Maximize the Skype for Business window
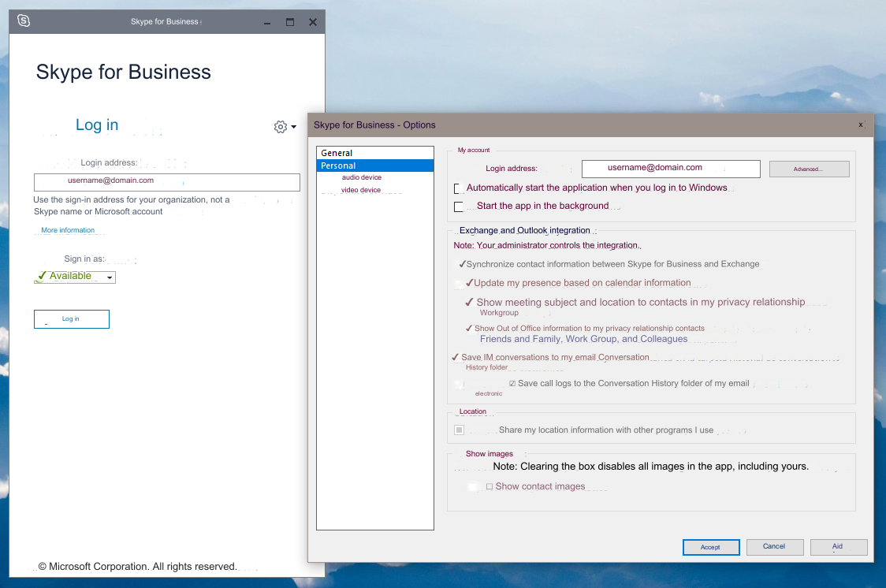Viewport: 886px width, 588px height. 290,22
